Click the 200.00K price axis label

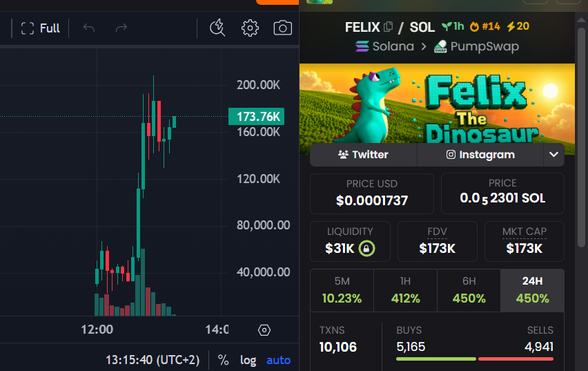point(258,85)
